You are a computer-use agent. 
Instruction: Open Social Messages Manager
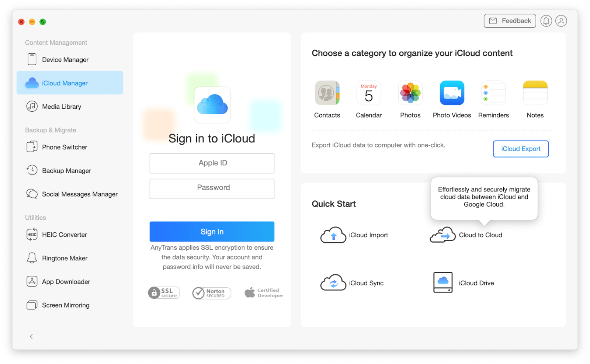tap(70, 194)
